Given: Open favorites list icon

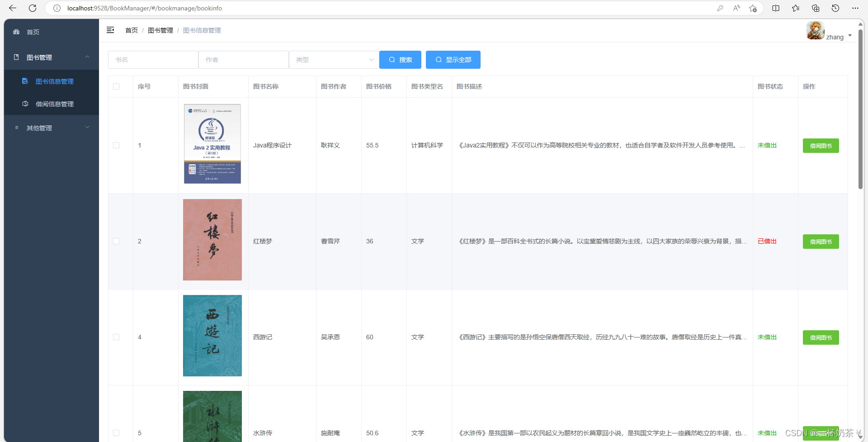Looking at the screenshot, I should 796,8.
